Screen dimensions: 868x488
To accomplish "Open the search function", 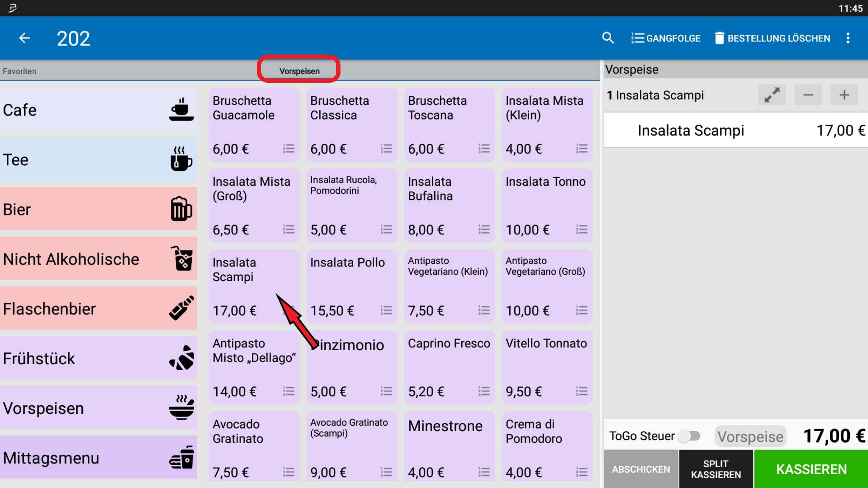I will pos(608,38).
